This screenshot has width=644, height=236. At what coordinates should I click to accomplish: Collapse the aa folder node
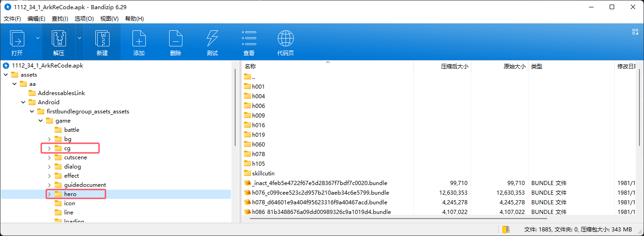point(14,84)
